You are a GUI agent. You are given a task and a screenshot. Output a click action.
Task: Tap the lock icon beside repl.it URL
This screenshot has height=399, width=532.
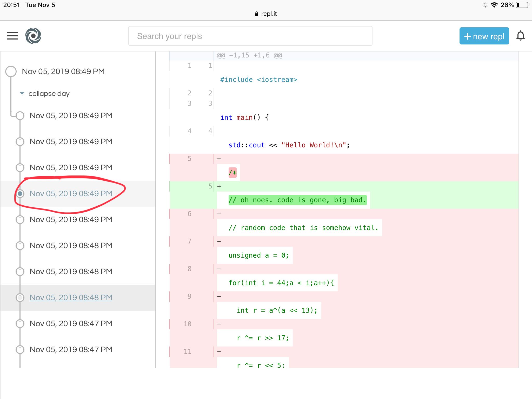(x=257, y=14)
